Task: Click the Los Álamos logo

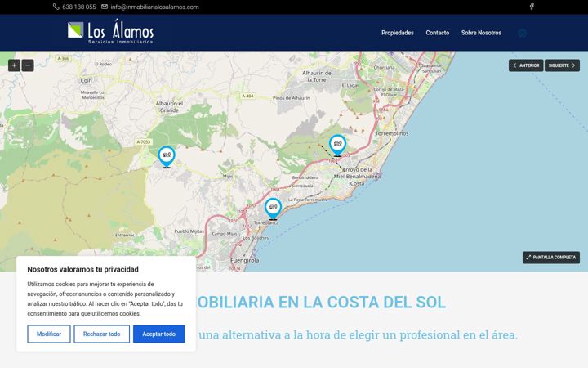Action: pyautogui.click(x=110, y=32)
